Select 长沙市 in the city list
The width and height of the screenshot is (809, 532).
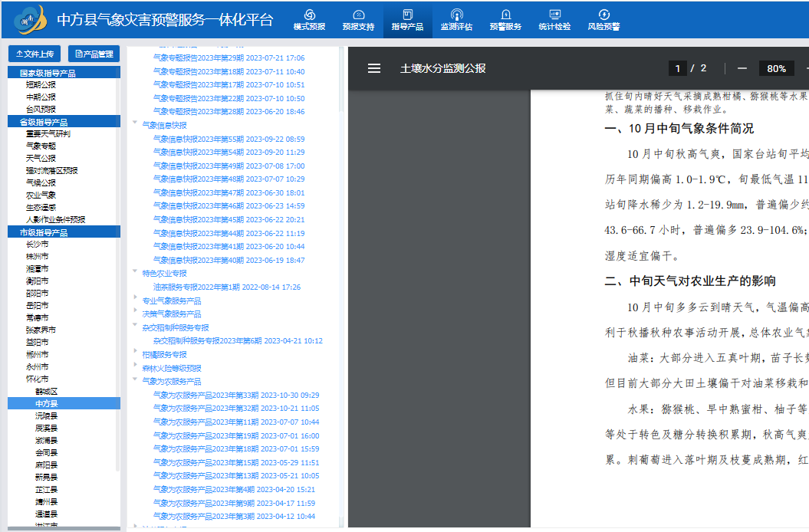pyautogui.click(x=37, y=244)
